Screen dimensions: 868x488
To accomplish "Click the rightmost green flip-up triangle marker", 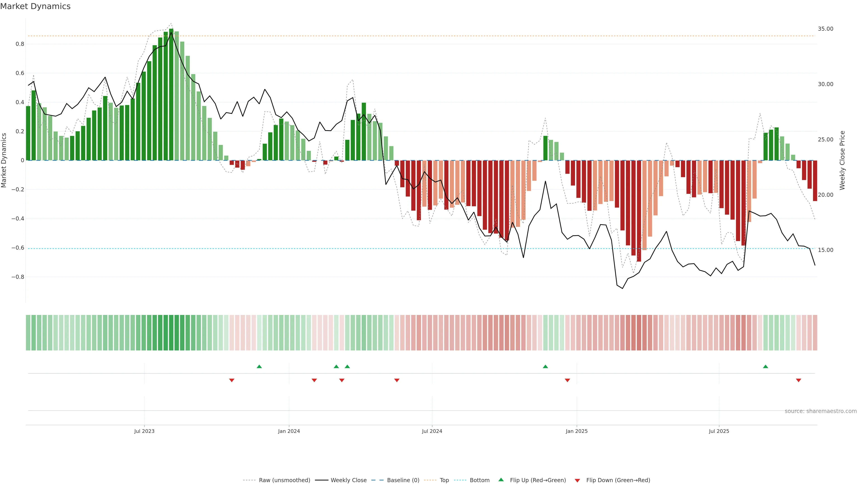I will point(765,366).
